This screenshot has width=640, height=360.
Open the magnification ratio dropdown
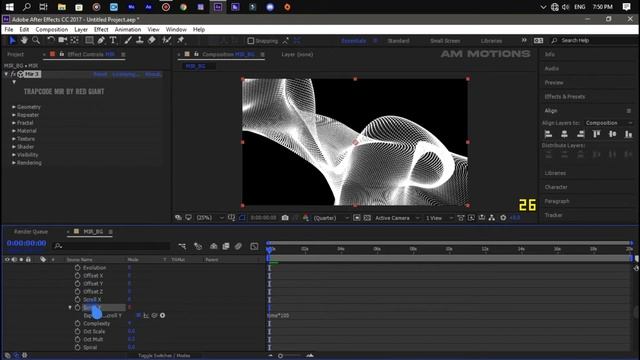210,218
